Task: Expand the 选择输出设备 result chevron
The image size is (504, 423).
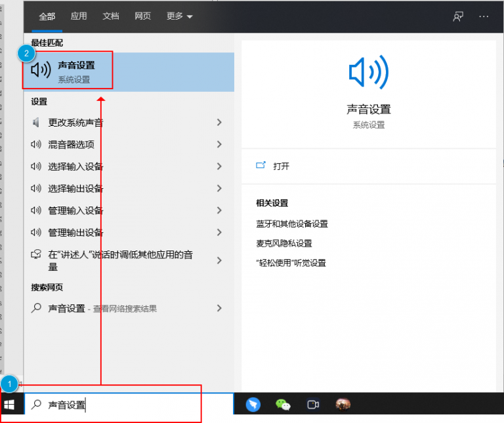Action: [x=219, y=188]
